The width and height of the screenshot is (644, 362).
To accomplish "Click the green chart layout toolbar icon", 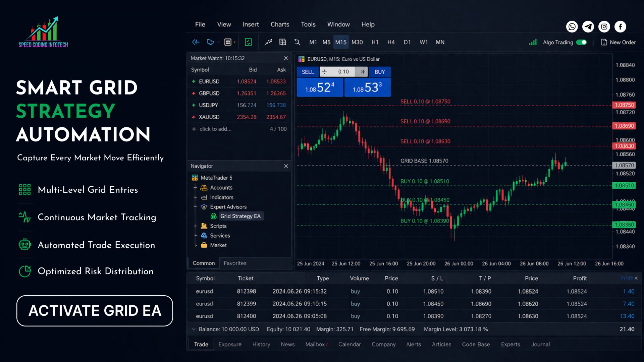I will [248, 42].
